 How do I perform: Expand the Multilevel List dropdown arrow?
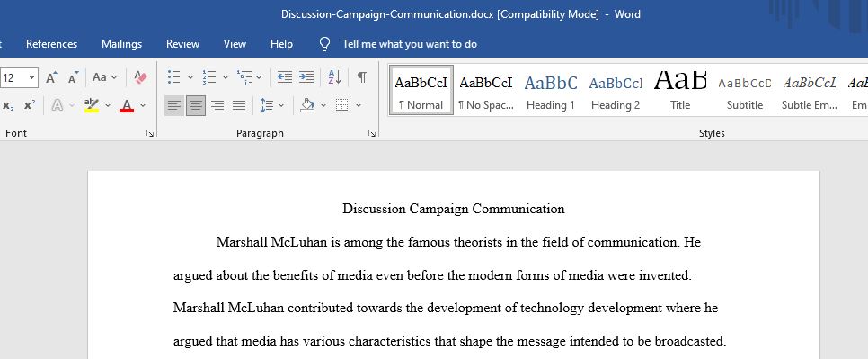259,77
